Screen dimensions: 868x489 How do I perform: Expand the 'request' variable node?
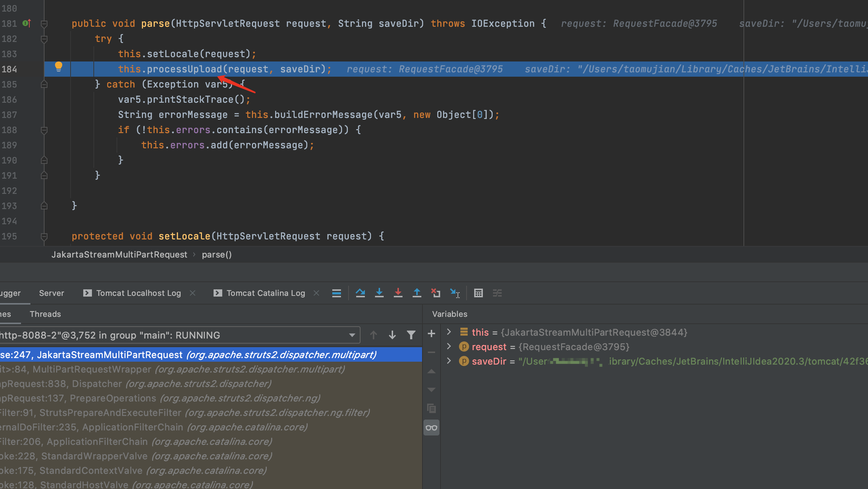pyautogui.click(x=449, y=346)
